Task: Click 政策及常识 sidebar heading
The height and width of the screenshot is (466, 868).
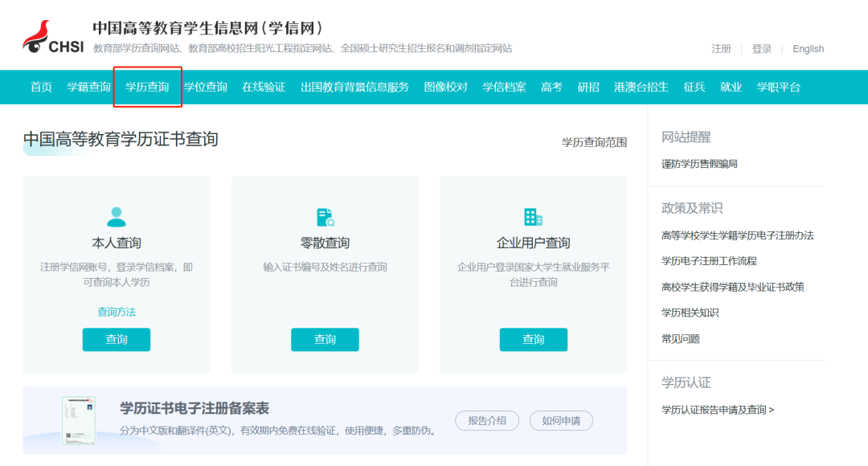Action: [x=692, y=208]
